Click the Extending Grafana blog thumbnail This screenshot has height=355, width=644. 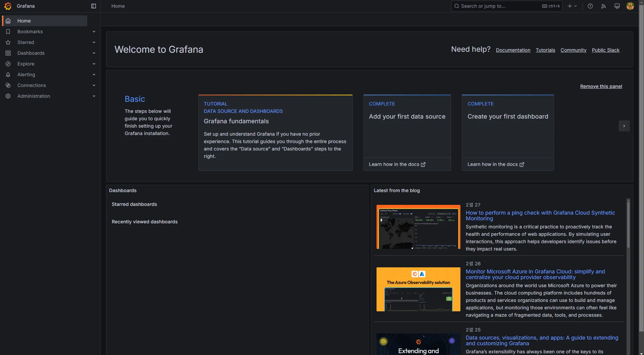(x=418, y=344)
